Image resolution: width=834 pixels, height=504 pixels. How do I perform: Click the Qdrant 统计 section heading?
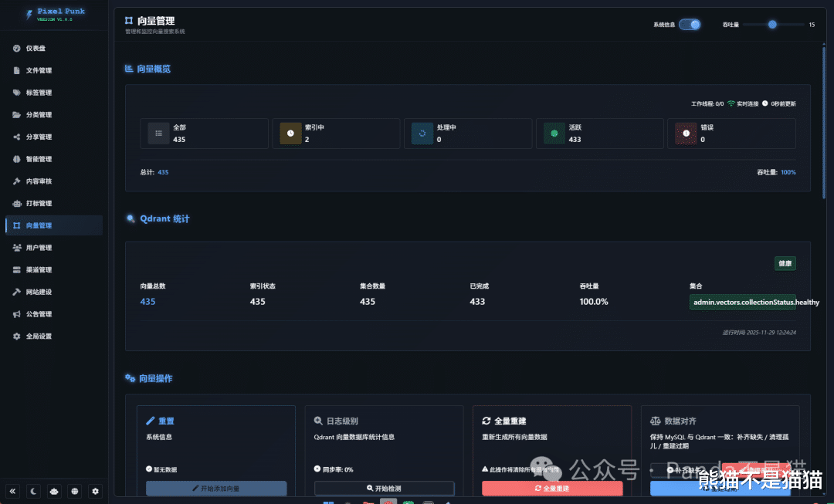point(164,218)
